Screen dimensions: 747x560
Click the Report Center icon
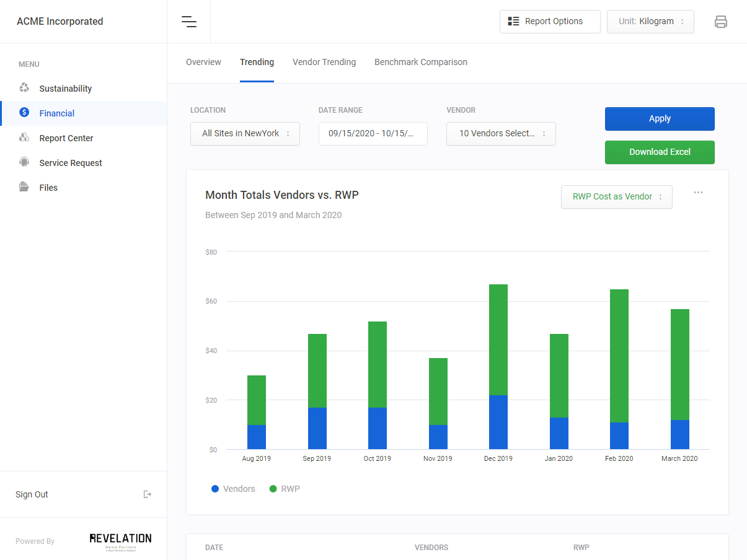pyautogui.click(x=24, y=138)
